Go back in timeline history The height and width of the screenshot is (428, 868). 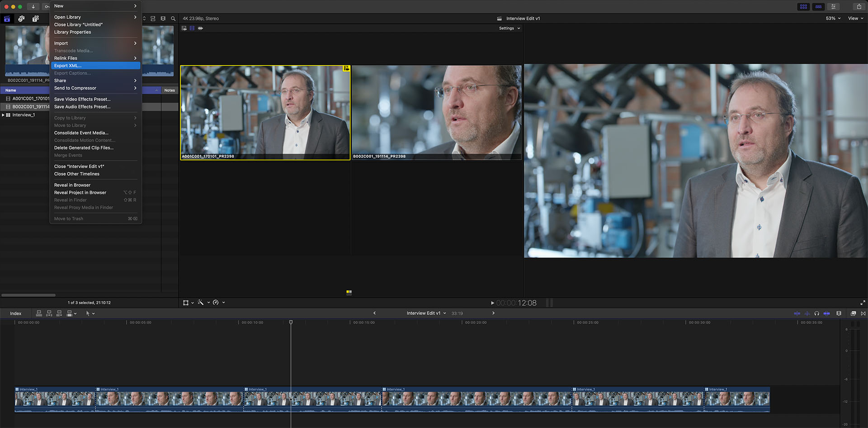374,313
